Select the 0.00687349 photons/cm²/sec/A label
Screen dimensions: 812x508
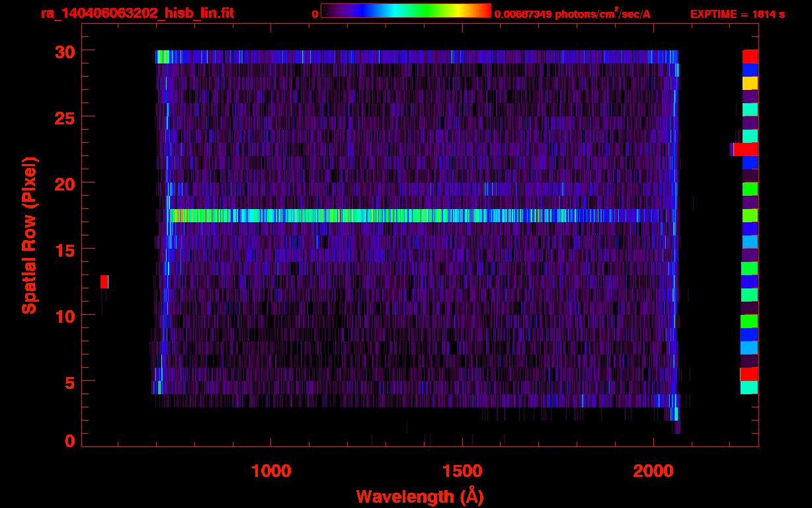573,13
